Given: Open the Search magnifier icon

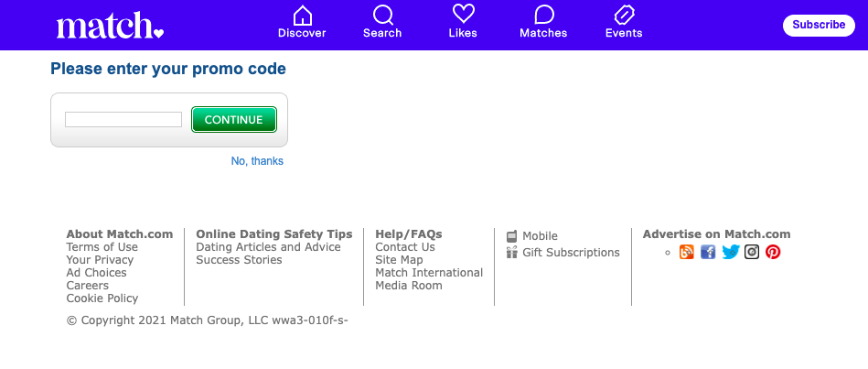Looking at the screenshot, I should (x=382, y=15).
